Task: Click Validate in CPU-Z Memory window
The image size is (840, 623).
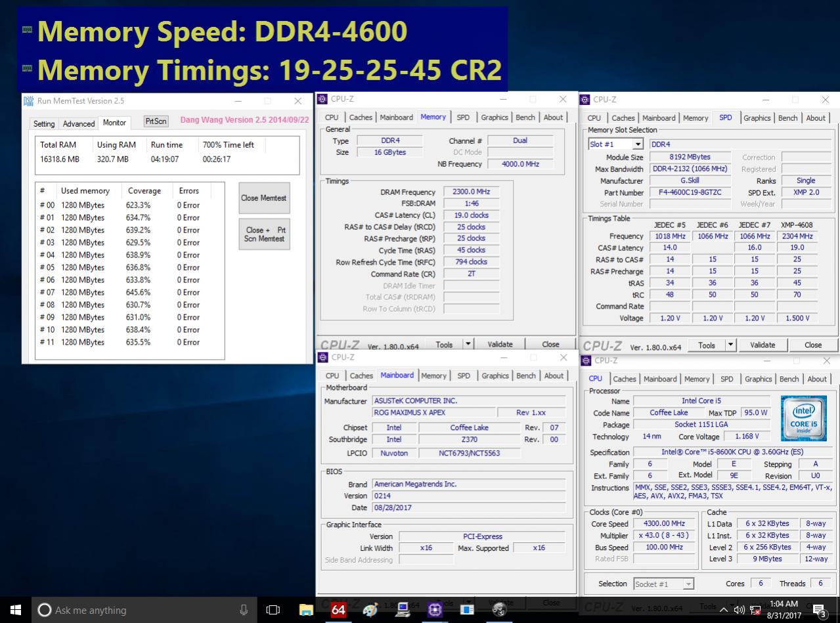Action: tap(500, 344)
